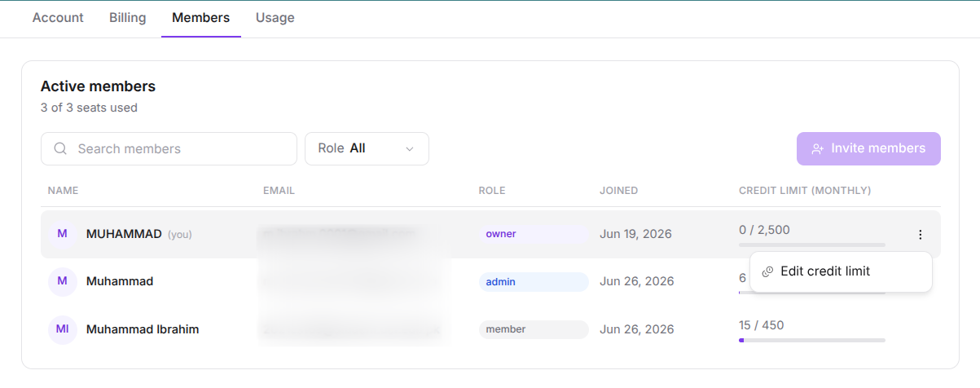Click Jun 26, 2026 in the admin row
Screen dimensions: 980x388
[637, 281]
